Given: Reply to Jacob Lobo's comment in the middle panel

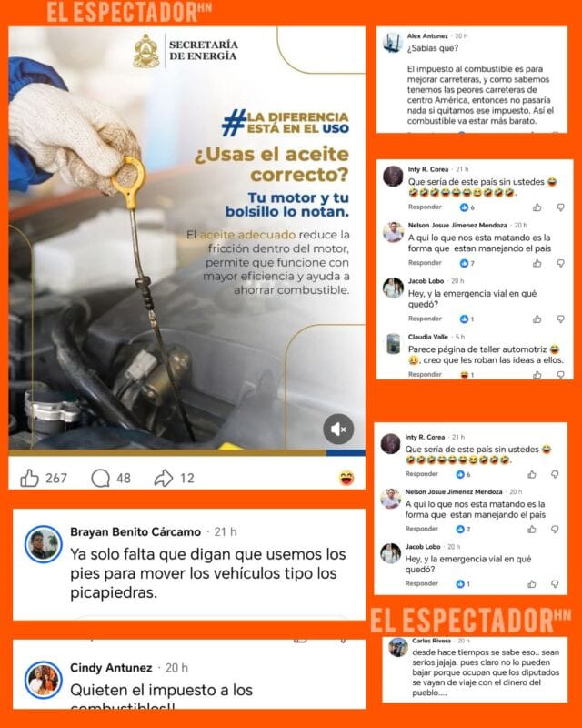Looking at the screenshot, I should pos(425,318).
